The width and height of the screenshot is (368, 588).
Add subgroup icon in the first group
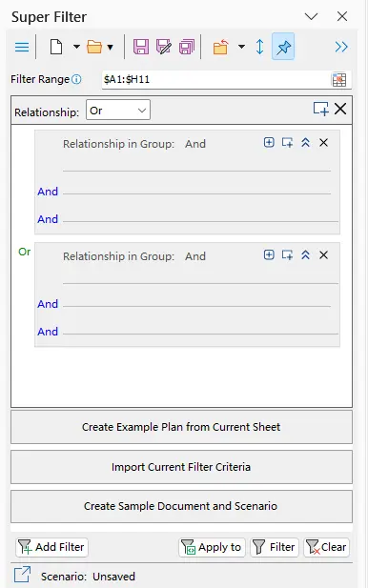pos(287,143)
